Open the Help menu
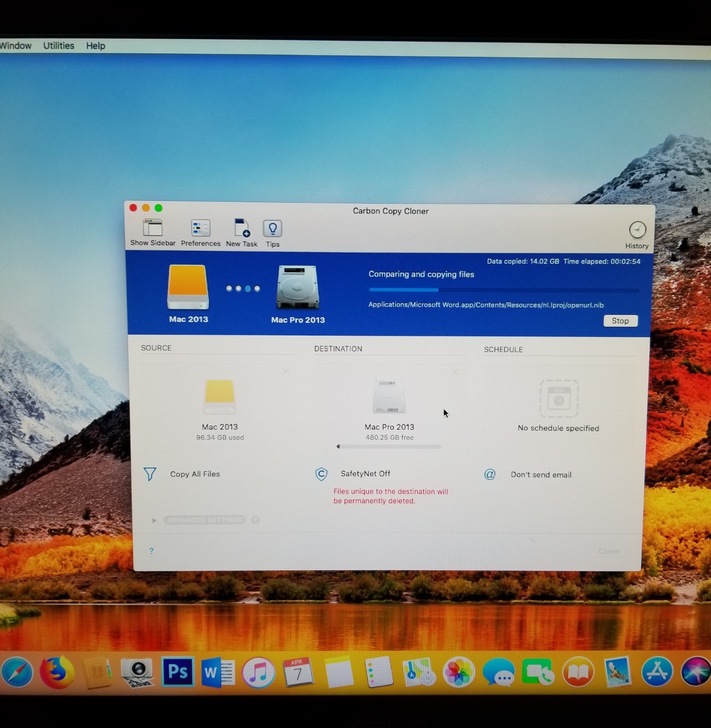Image resolution: width=711 pixels, height=728 pixels. click(x=96, y=46)
